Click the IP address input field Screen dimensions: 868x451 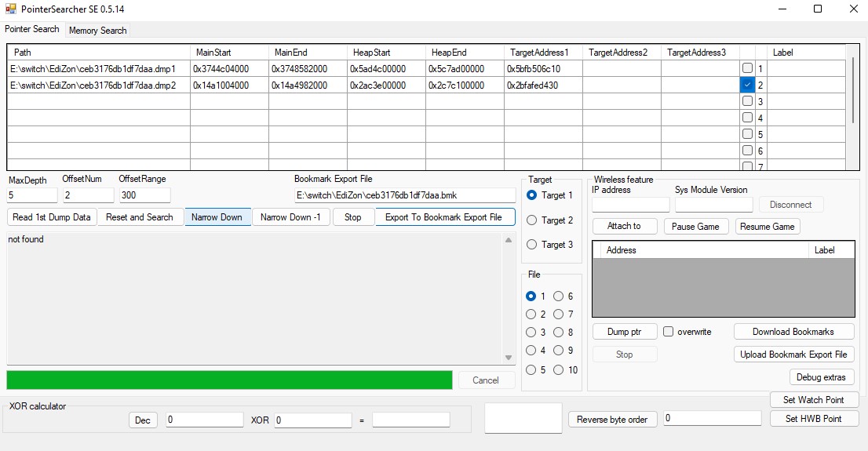(x=630, y=204)
